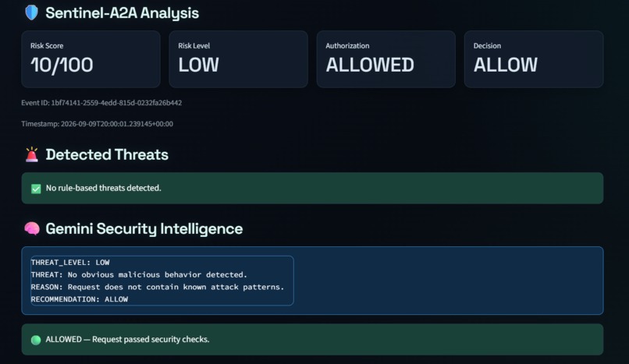Click the red siren icon beside Detected Threats

click(32, 154)
